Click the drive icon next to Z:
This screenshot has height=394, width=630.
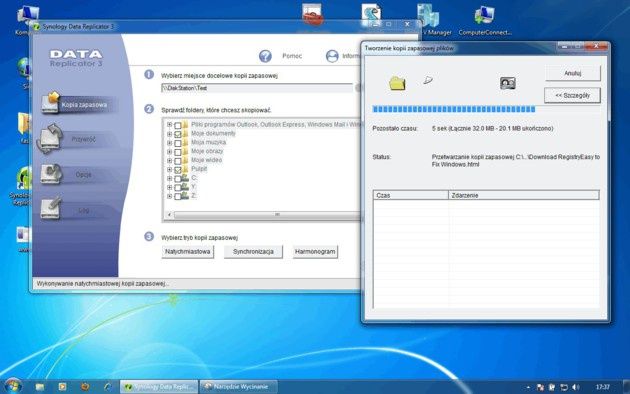[185, 196]
